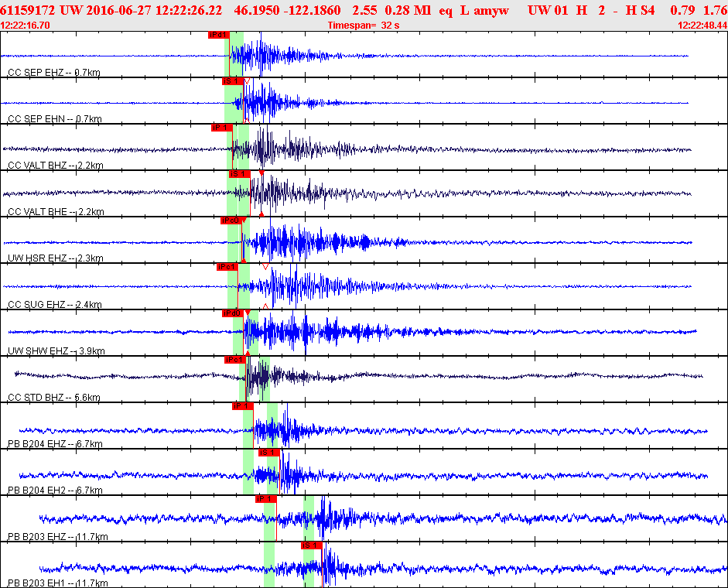The image size is (728, 588).
Task: Select the CC STD BHZ channel label
Action: coord(53,398)
